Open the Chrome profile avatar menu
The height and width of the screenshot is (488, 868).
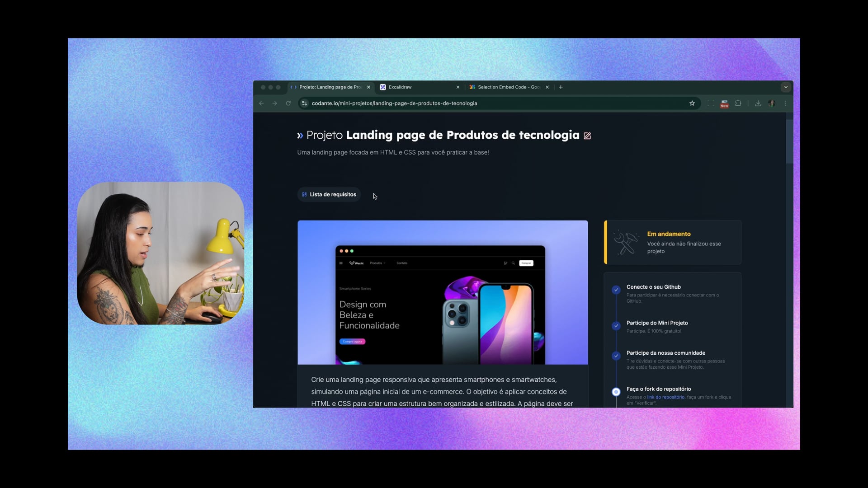[772, 103]
